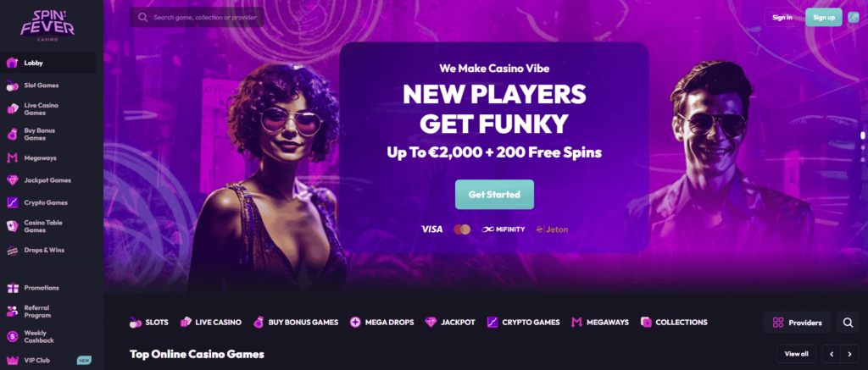Select the Jackpot Games diamond icon
The height and width of the screenshot is (370, 868).
[12, 180]
